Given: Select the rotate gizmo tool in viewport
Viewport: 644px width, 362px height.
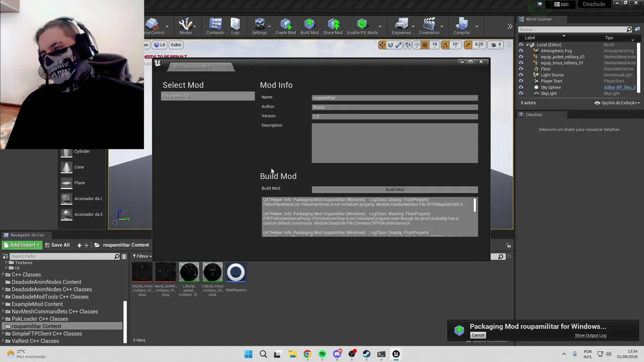Looking at the screenshot, I should pos(390,45).
